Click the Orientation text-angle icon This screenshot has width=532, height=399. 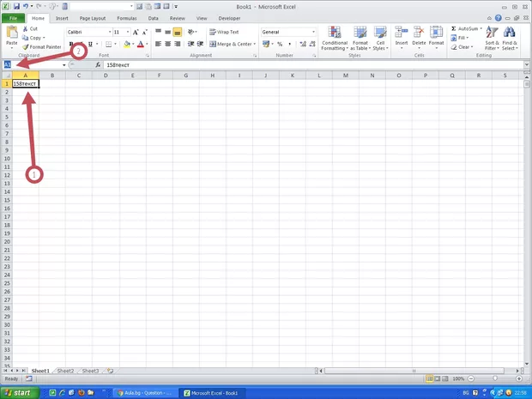pyautogui.click(x=191, y=32)
